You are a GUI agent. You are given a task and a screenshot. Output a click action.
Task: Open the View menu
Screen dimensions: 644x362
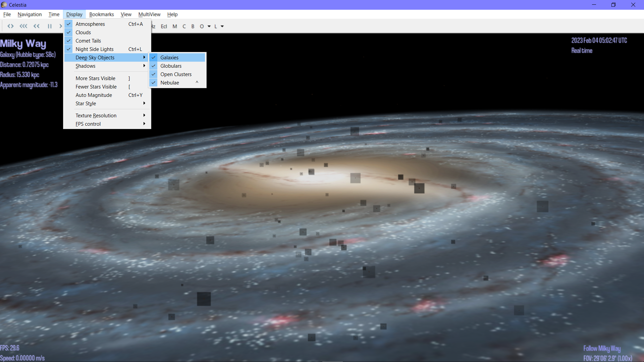(x=126, y=14)
